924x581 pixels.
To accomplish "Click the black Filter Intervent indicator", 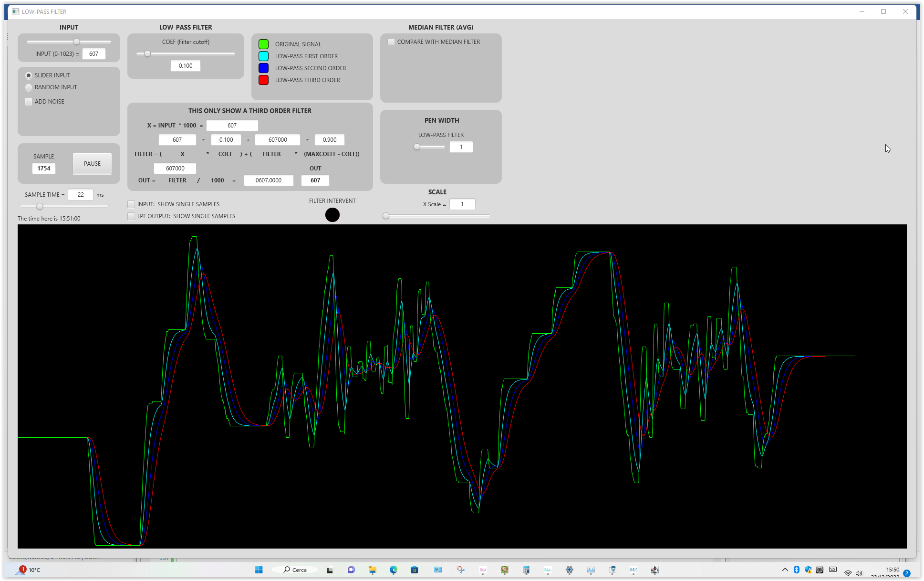I will click(332, 215).
